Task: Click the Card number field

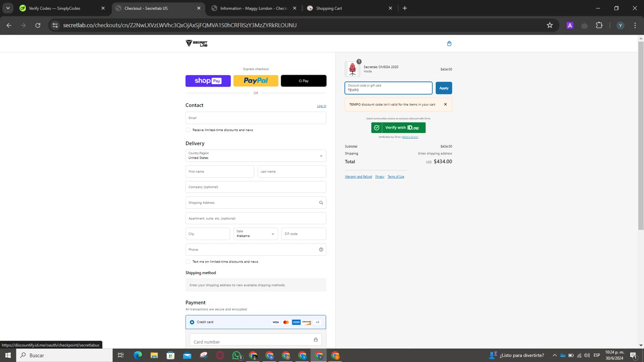Action: pyautogui.click(x=256, y=340)
